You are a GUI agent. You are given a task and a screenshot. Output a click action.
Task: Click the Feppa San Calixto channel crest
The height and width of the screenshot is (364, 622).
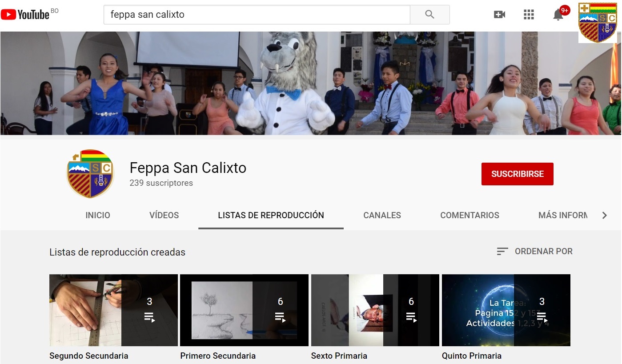[90, 173]
